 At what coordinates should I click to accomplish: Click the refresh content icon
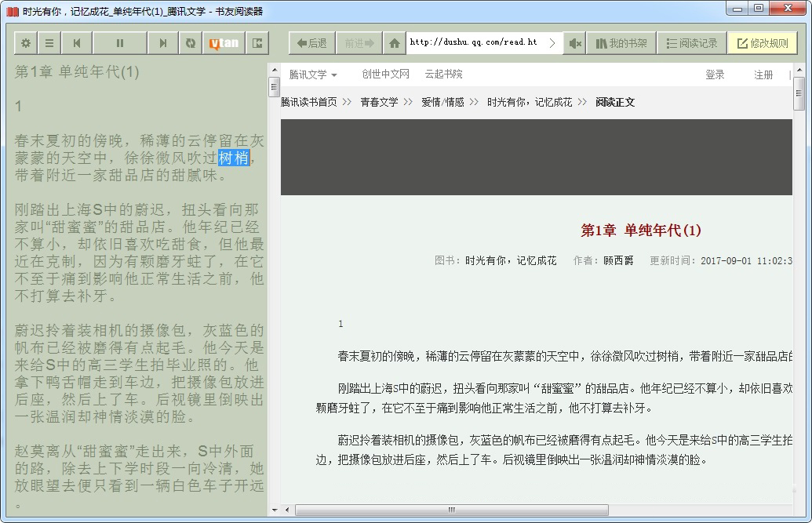coord(190,43)
